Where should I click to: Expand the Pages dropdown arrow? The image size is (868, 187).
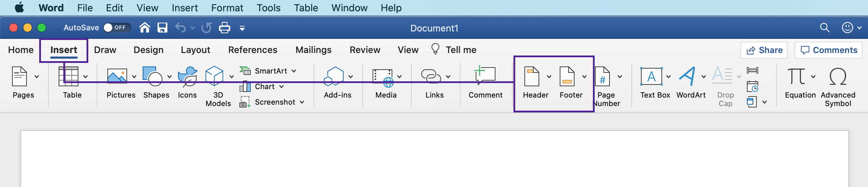coord(37,76)
